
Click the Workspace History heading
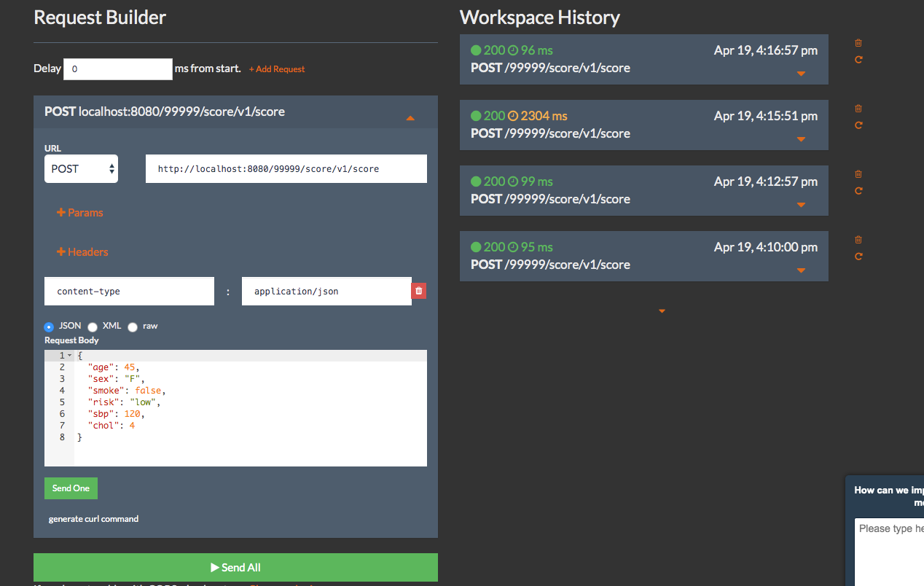540,17
